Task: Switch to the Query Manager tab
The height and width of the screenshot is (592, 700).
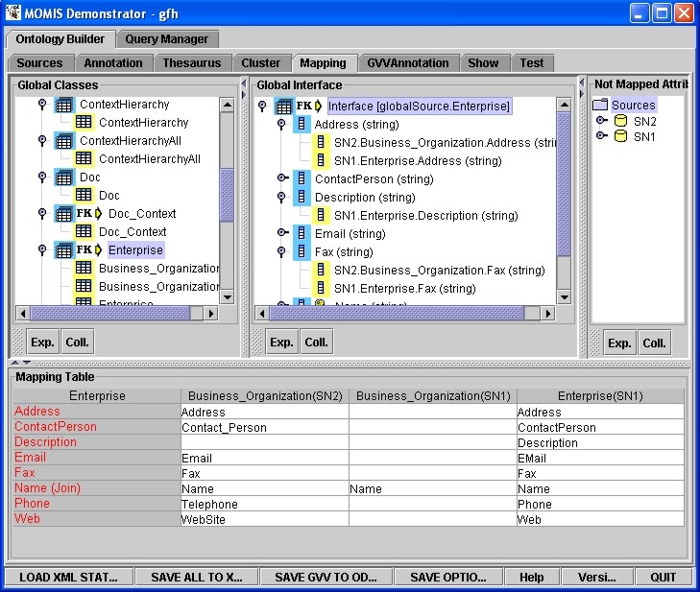Action: pos(166,39)
